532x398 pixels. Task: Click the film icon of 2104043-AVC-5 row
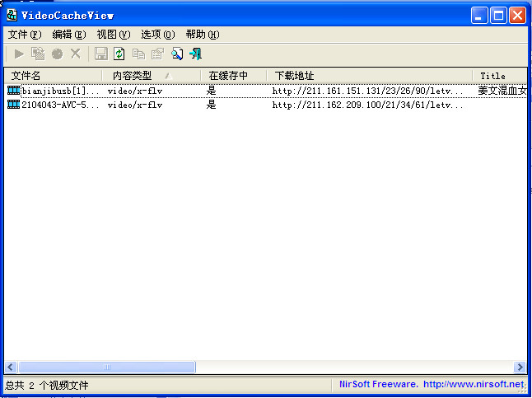pyautogui.click(x=13, y=105)
